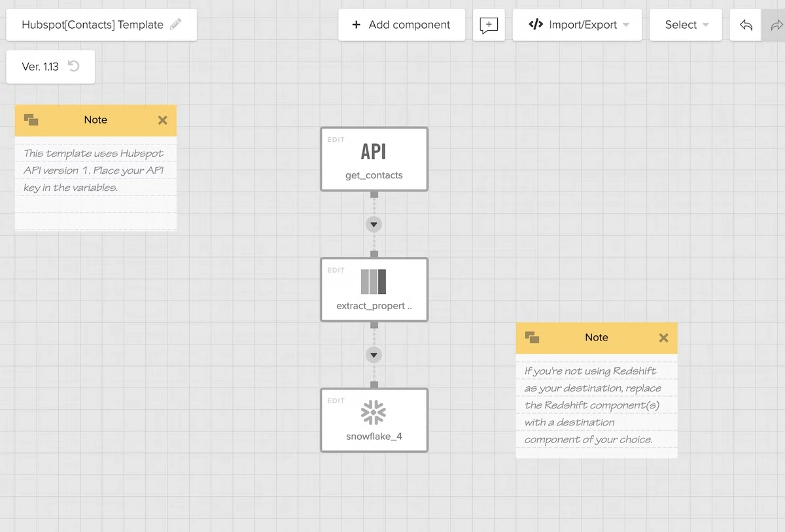
Task: Click the plus icon on Add component
Action: coord(356,25)
